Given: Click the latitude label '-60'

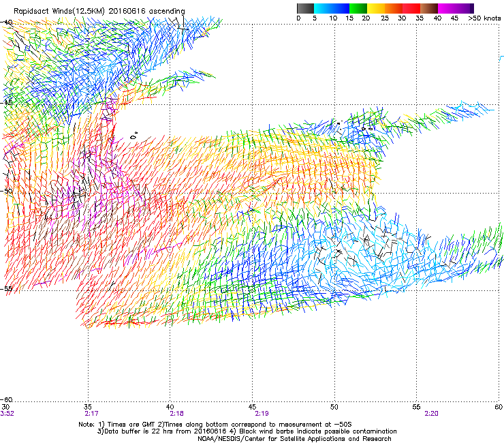Looking at the screenshot, I should (7, 399).
